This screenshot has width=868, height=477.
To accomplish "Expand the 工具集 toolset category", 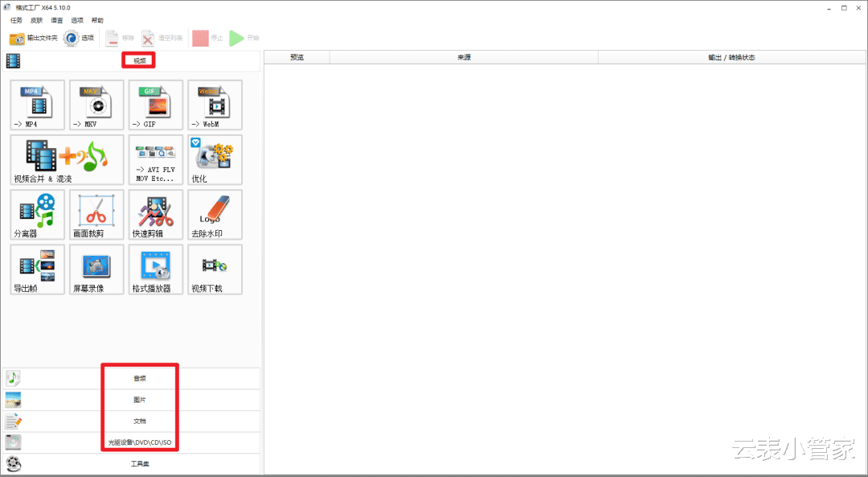I will (131, 463).
